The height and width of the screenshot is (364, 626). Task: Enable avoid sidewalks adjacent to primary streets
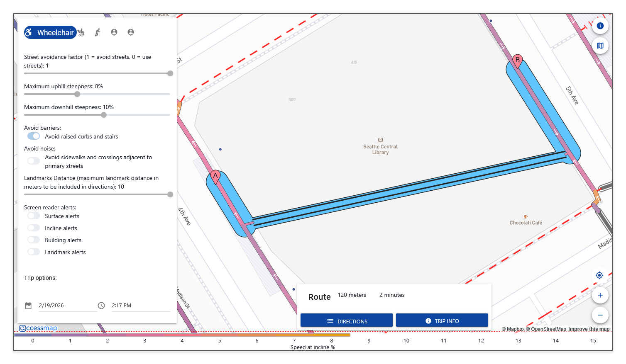pyautogui.click(x=34, y=161)
